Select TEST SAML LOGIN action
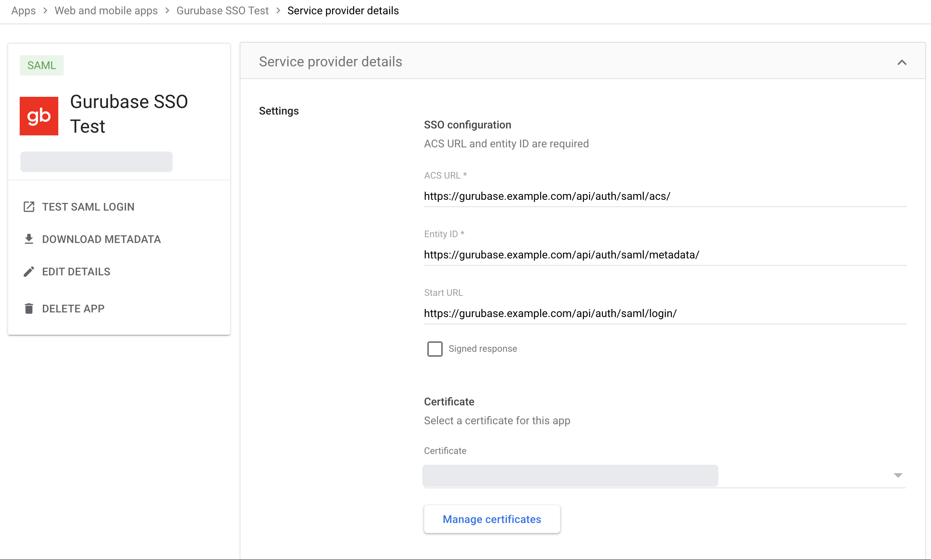The height and width of the screenshot is (560, 931). tap(88, 207)
